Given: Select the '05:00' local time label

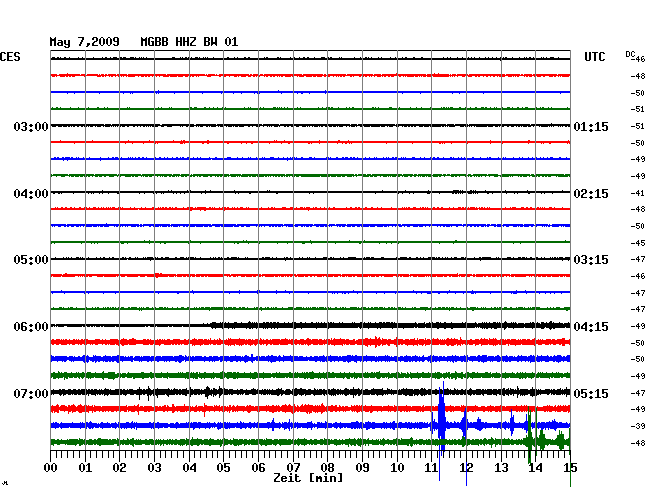Looking at the screenshot, I should (31, 260).
